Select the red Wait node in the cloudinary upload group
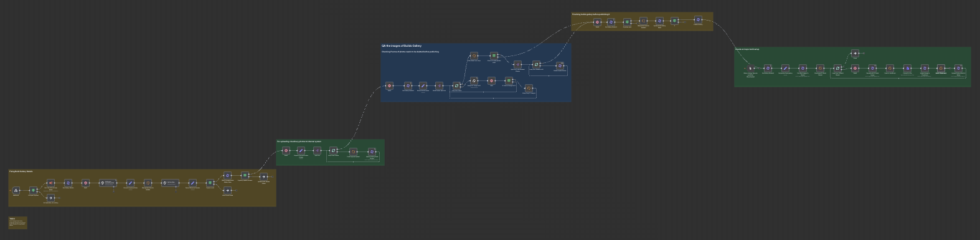Viewport: 980px width, 240px height. [x=286, y=151]
